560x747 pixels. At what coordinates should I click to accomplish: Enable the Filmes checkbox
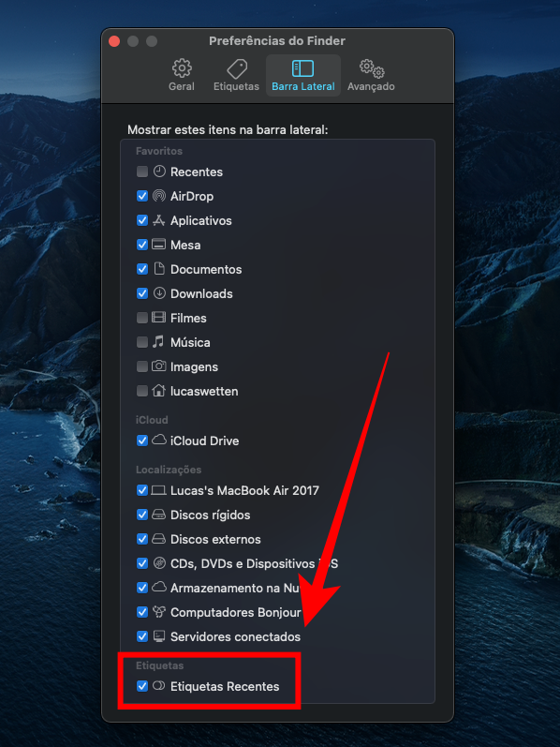[142, 318]
